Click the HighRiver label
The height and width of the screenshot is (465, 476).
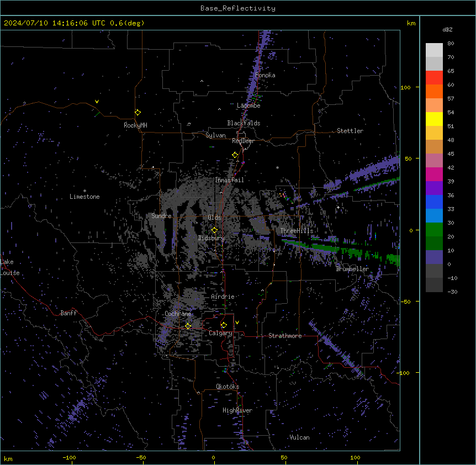click(x=237, y=410)
